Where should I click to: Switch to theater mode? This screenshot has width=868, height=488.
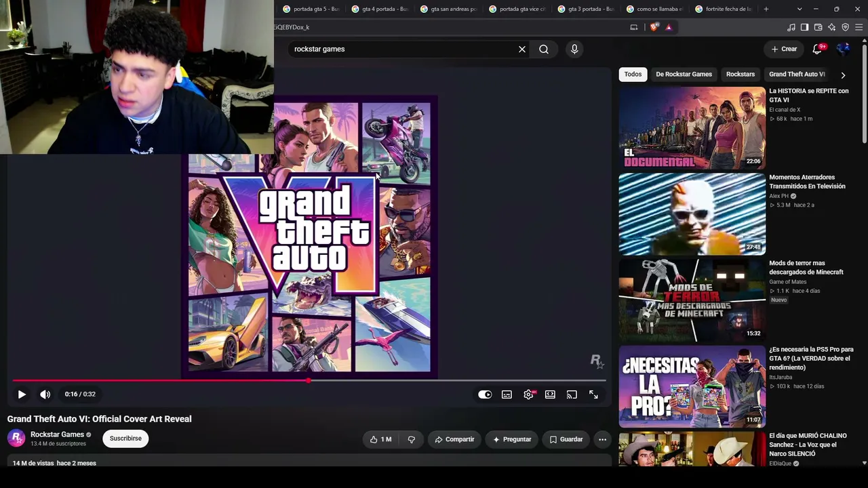pyautogui.click(x=550, y=394)
